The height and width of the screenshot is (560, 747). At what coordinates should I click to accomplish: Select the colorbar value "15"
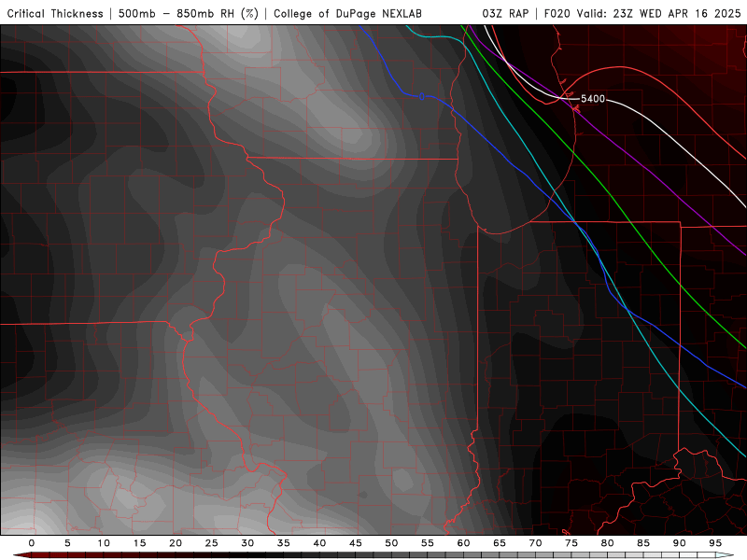tap(139, 543)
